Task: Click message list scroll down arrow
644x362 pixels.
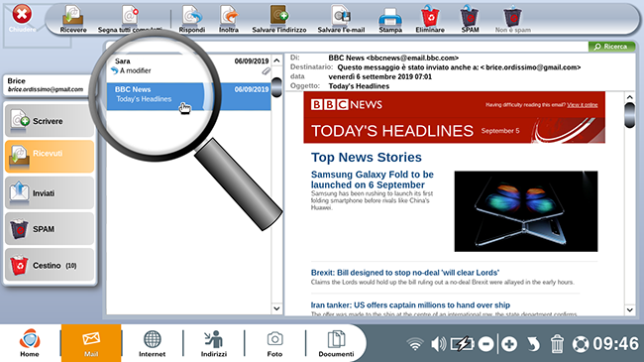Action: (x=276, y=308)
